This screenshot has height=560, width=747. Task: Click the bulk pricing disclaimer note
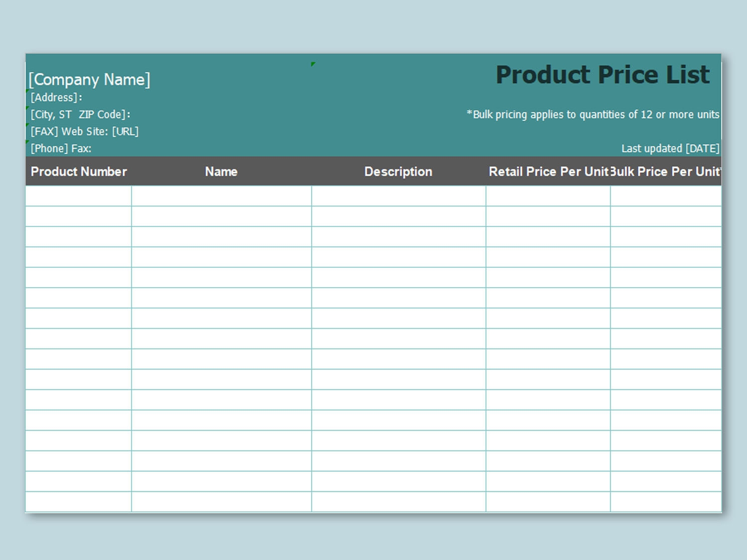593,114
